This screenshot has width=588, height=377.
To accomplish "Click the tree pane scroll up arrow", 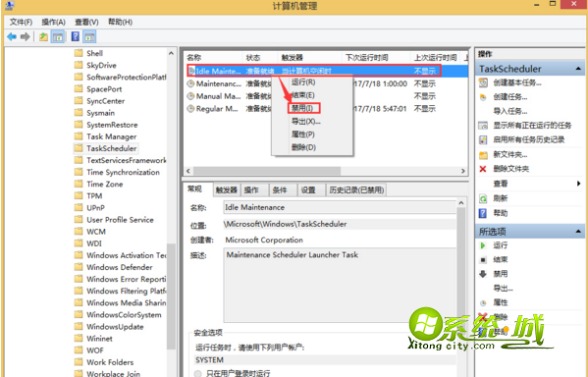I will [x=171, y=54].
